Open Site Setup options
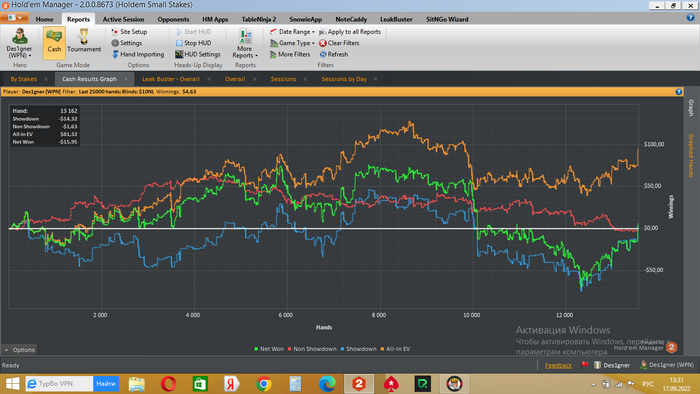700x394 pixels. [129, 32]
